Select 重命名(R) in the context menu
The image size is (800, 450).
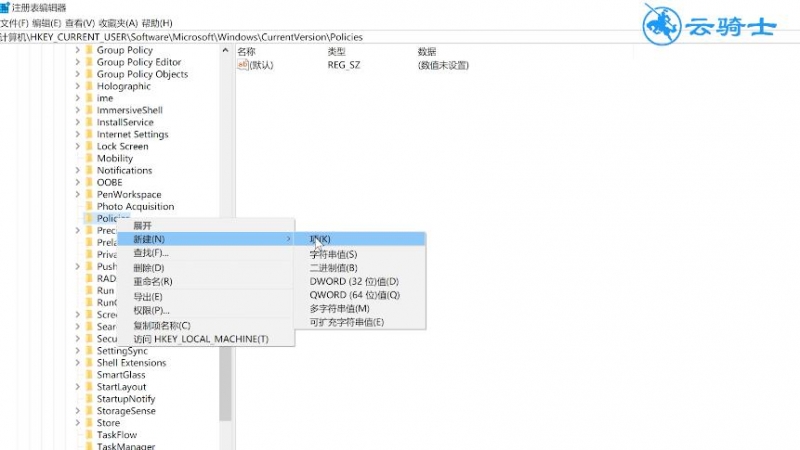click(x=206, y=281)
